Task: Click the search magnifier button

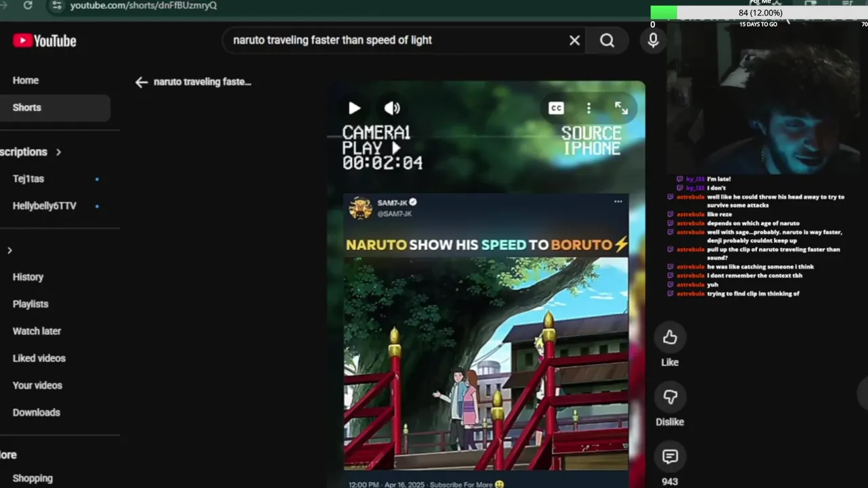Action: (607, 41)
